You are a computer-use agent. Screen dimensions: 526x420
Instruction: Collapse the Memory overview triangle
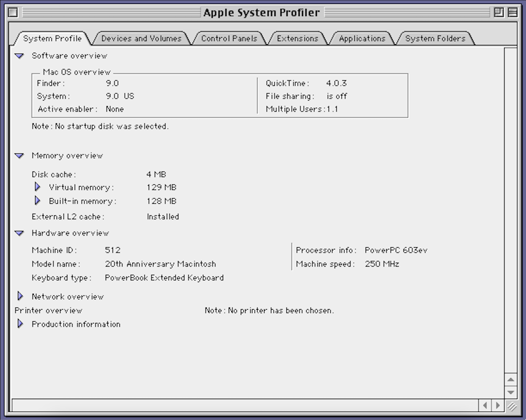tap(19, 156)
